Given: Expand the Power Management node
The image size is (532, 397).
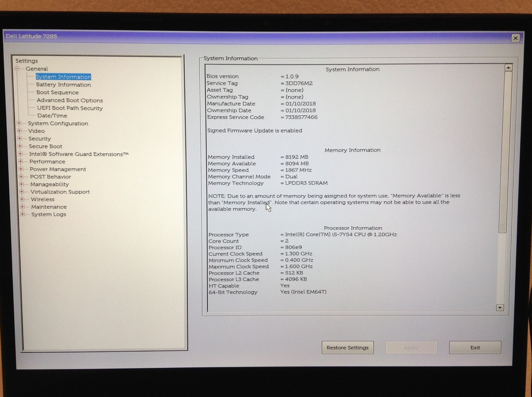Looking at the screenshot, I should pyautogui.click(x=21, y=169).
